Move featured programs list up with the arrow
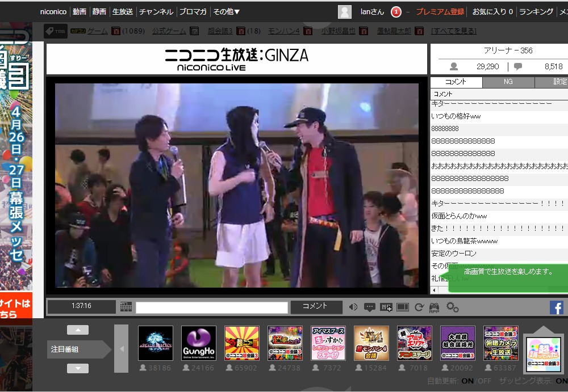 77,330
